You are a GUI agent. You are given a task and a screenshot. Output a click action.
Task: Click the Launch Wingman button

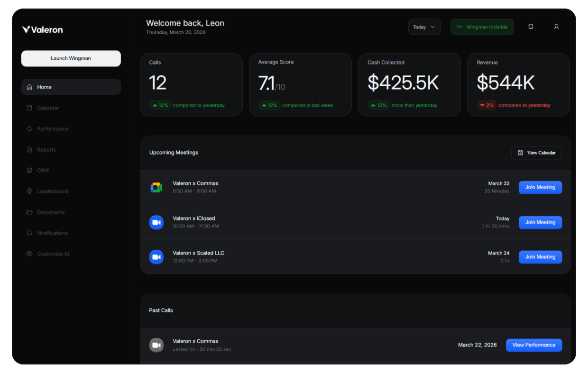(x=71, y=58)
